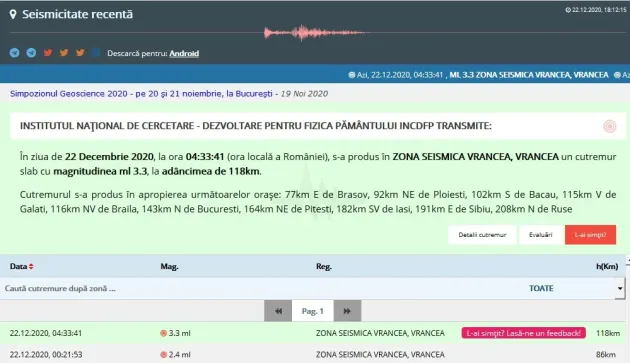This screenshot has height=363, width=630.
Task: Click the h(Km) column header
Action: click(607, 267)
